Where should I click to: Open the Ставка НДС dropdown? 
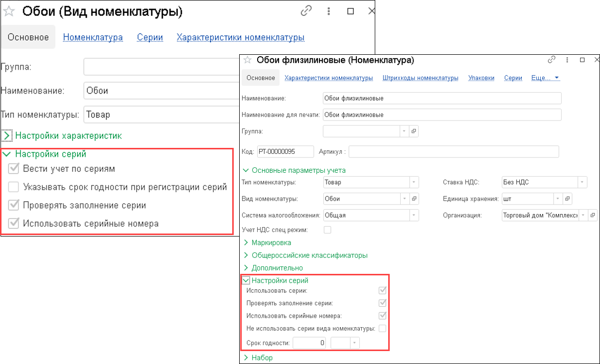pyautogui.click(x=583, y=182)
